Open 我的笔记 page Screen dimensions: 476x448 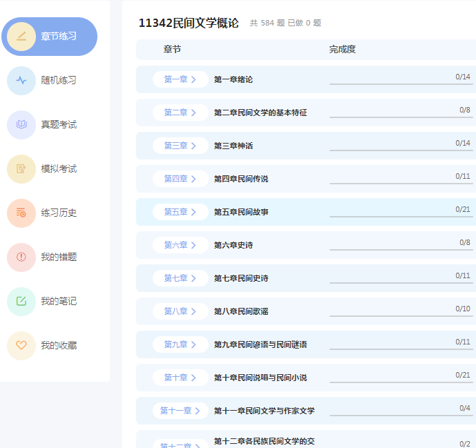[x=59, y=301]
